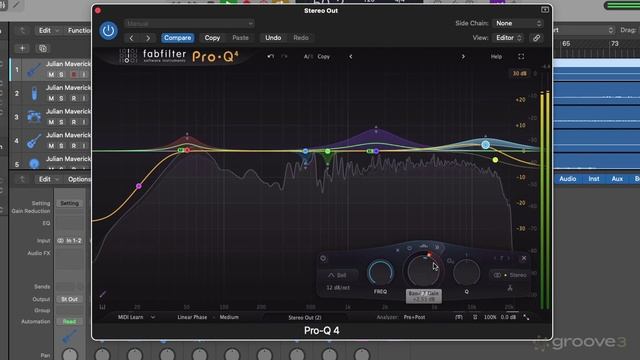
Task: Click track 2 microphone icon
Action: pyautogui.click(x=34, y=93)
